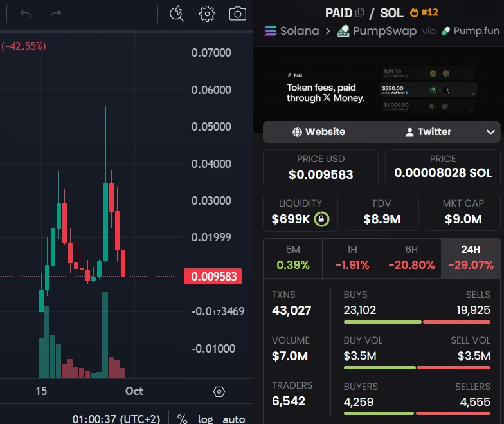Image resolution: width=504 pixels, height=424 pixels.
Task: Select the 6H timeframe tab
Action: 411,258
